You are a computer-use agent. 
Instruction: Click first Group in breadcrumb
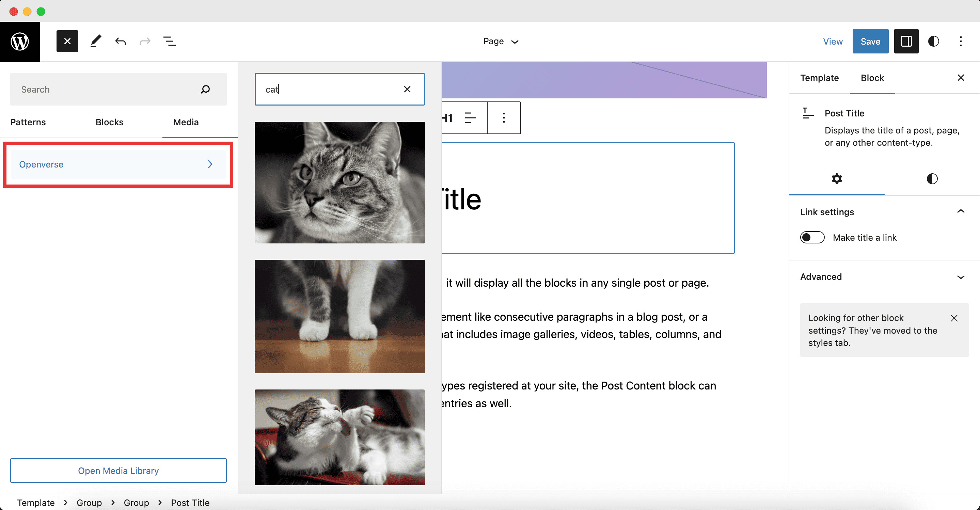coord(90,503)
